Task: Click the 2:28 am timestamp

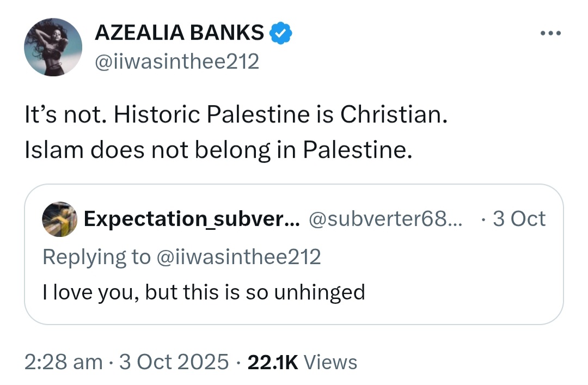Action: [x=63, y=362]
